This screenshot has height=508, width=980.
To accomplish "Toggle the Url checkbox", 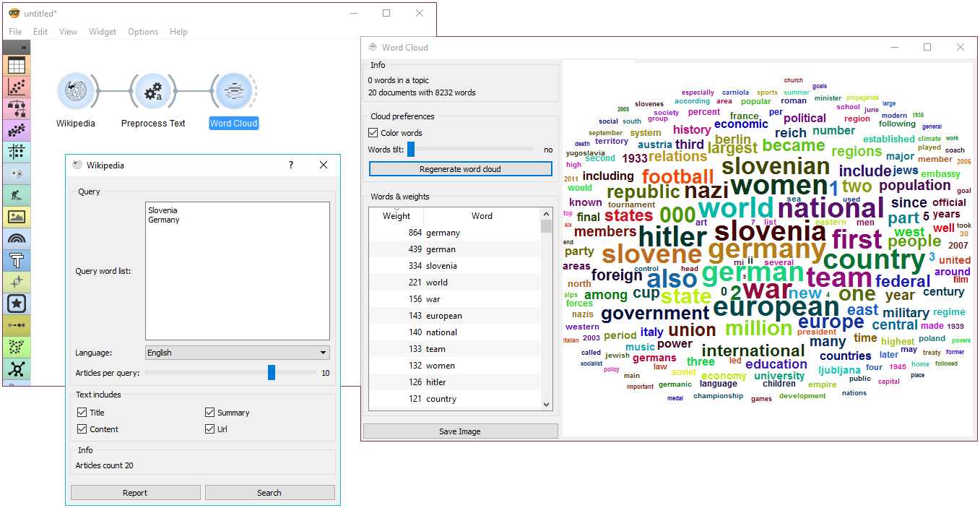I will [x=210, y=429].
